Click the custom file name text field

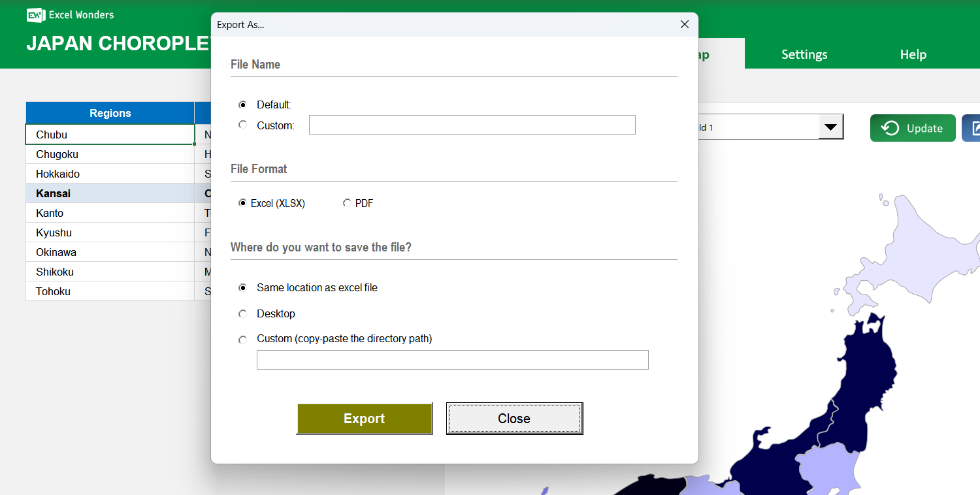pos(472,125)
